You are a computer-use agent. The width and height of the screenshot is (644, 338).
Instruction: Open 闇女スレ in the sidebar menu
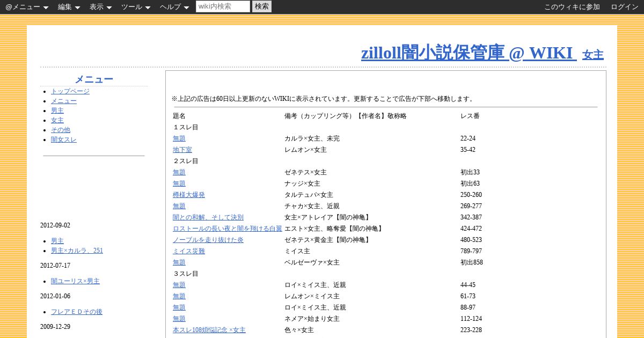tap(64, 139)
